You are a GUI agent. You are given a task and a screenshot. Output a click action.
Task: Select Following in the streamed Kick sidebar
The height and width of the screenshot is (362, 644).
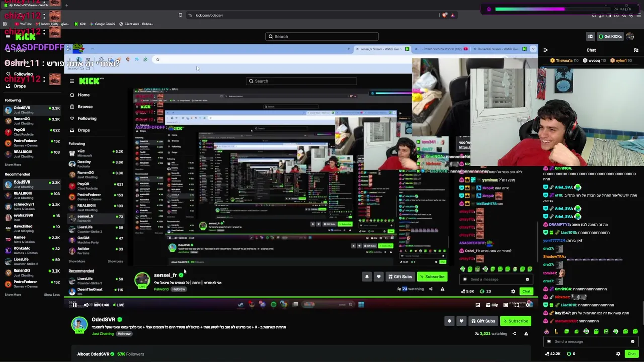[83, 118]
